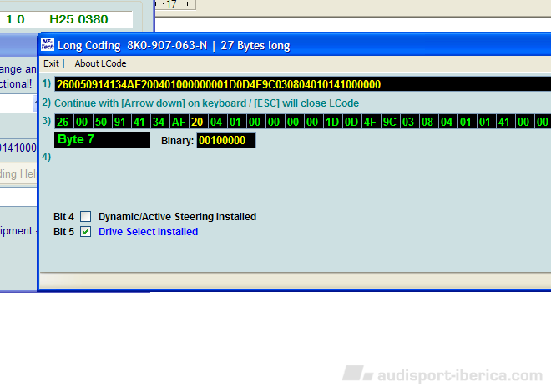The width and height of the screenshot is (551, 392).
Task: Click the Dynamic/Active Steering installed label
Action: pyautogui.click(x=177, y=217)
